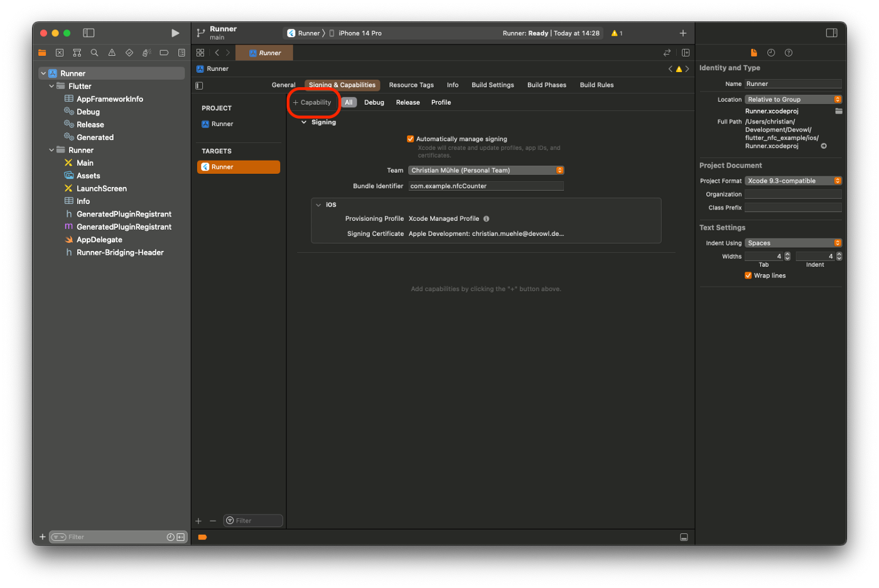879x588 pixels.
Task: Click the Run (play) button
Action: 175,33
